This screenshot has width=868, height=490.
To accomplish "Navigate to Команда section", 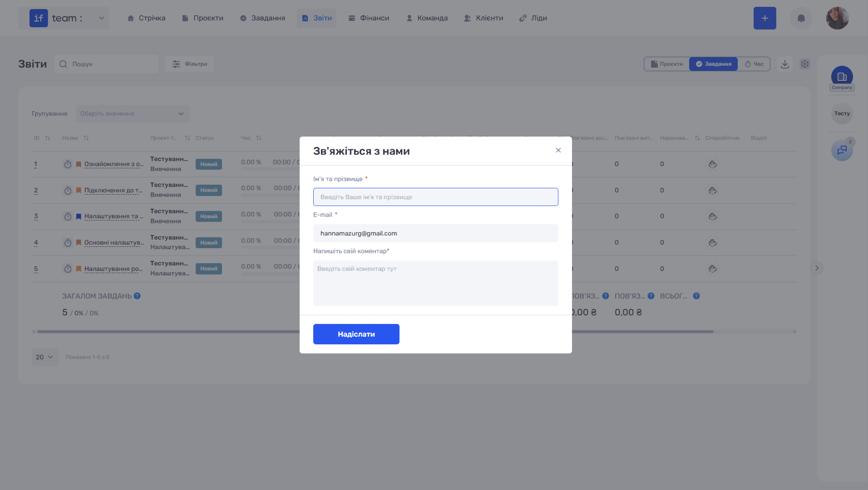I will pos(427,18).
